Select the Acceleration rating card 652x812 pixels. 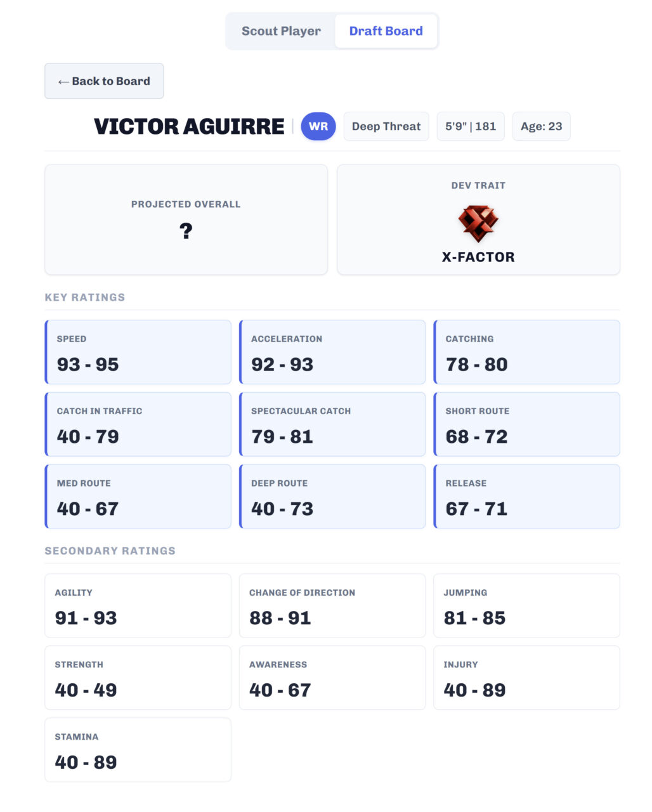point(332,352)
